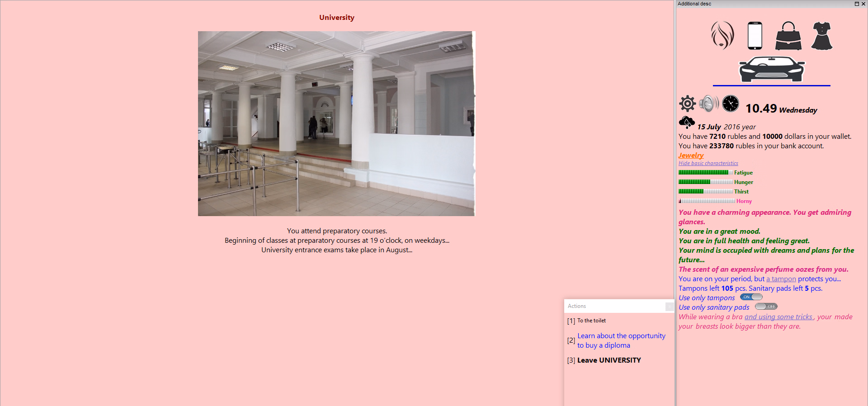Click the full health status line
The height and width of the screenshot is (406, 868).
coord(744,241)
